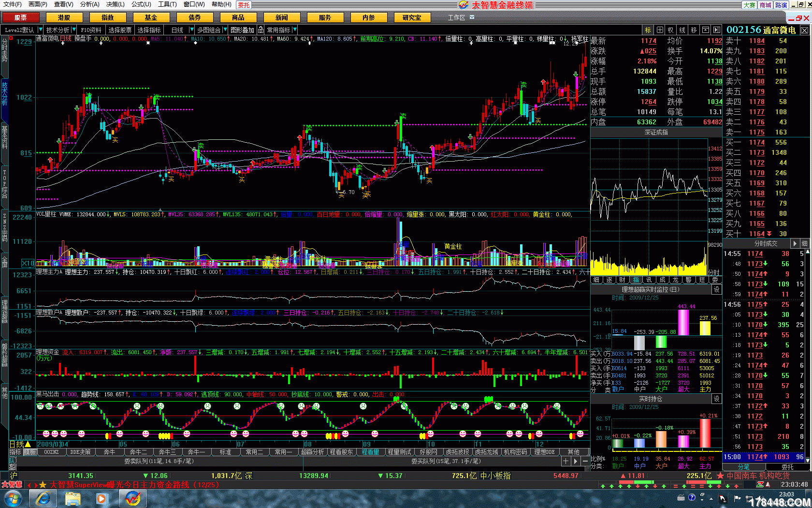The image size is (812, 508).
Task: Select the 委托 bottom-right tab
Action: click(x=788, y=467)
